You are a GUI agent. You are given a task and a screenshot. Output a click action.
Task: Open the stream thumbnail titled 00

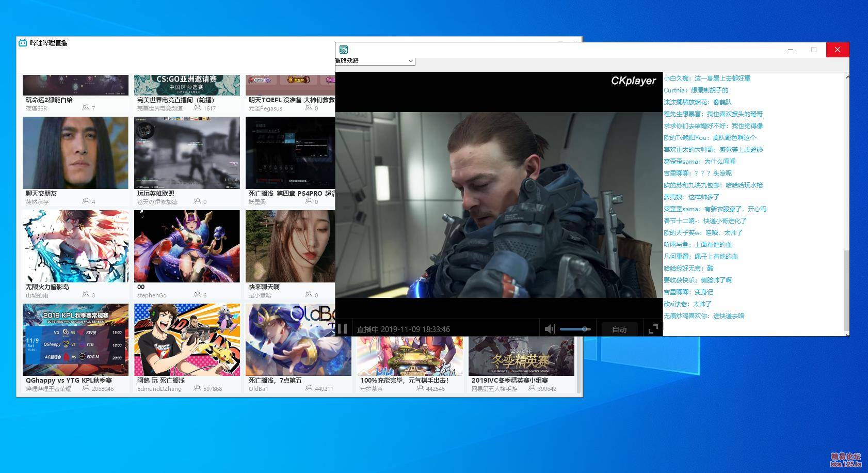coord(187,246)
